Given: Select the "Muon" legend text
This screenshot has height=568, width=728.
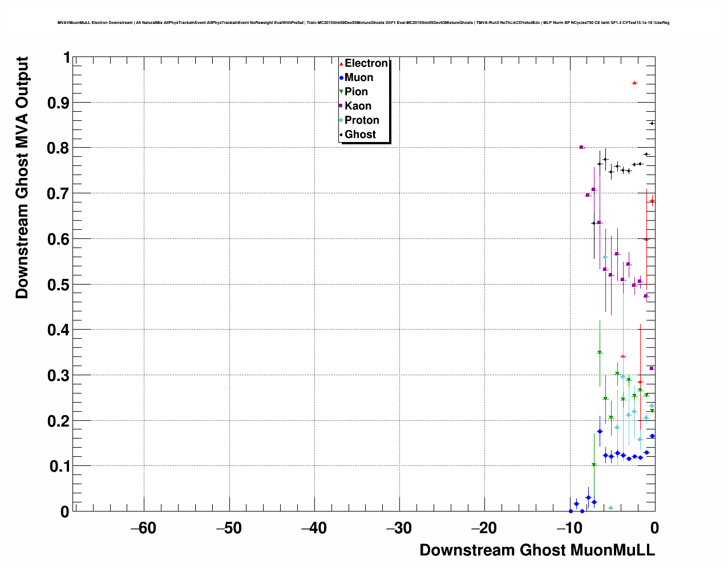Looking at the screenshot, I should coord(359,78).
